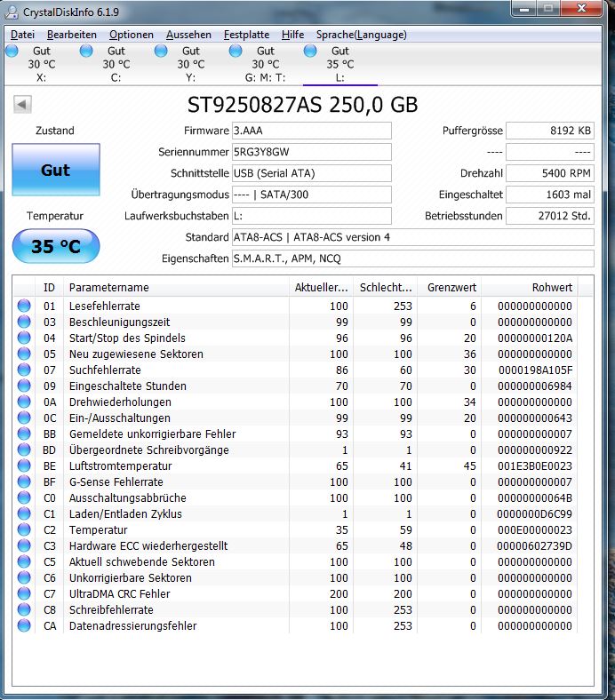615x700 pixels.
Task: Select disk Y: status icon
Action: (x=161, y=51)
